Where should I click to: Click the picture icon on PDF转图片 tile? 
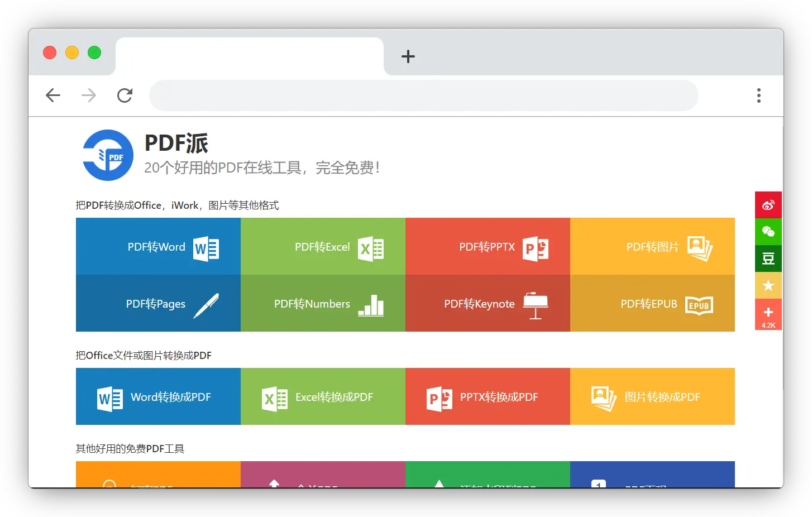click(x=700, y=248)
